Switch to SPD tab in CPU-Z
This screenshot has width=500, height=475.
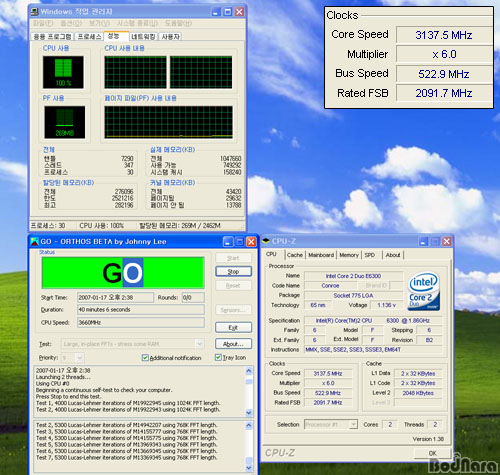coord(370,255)
